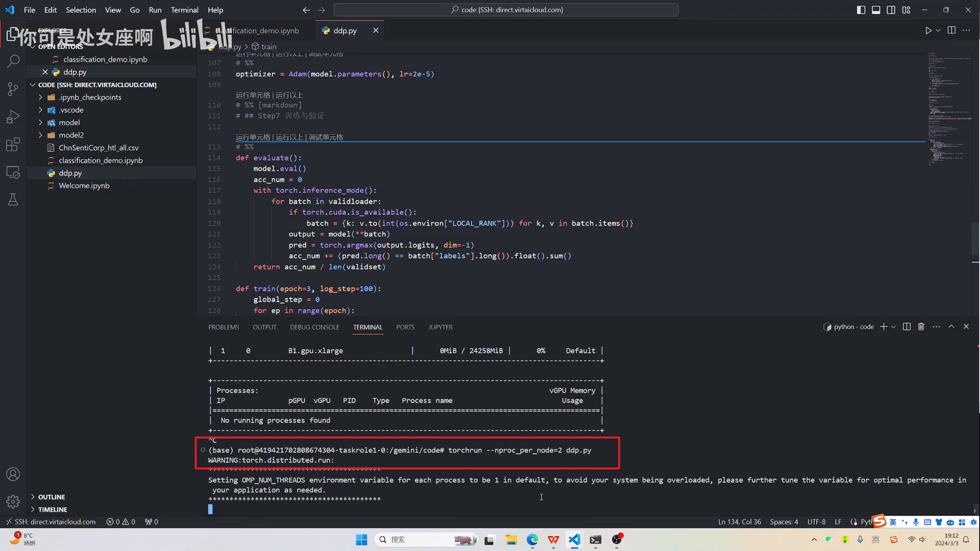Open File Explorer from taskbar
The height and width of the screenshot is (551, 980).
tap(511, 540)
